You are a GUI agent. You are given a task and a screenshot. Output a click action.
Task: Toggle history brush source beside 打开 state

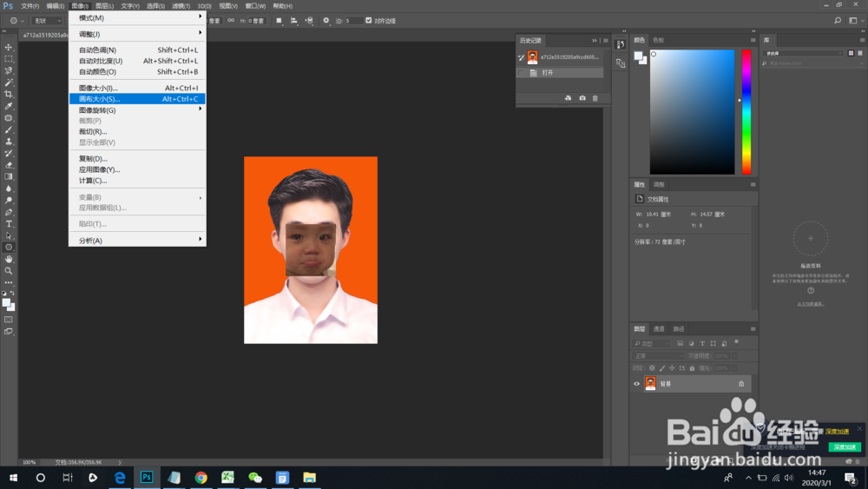(522, 73)
